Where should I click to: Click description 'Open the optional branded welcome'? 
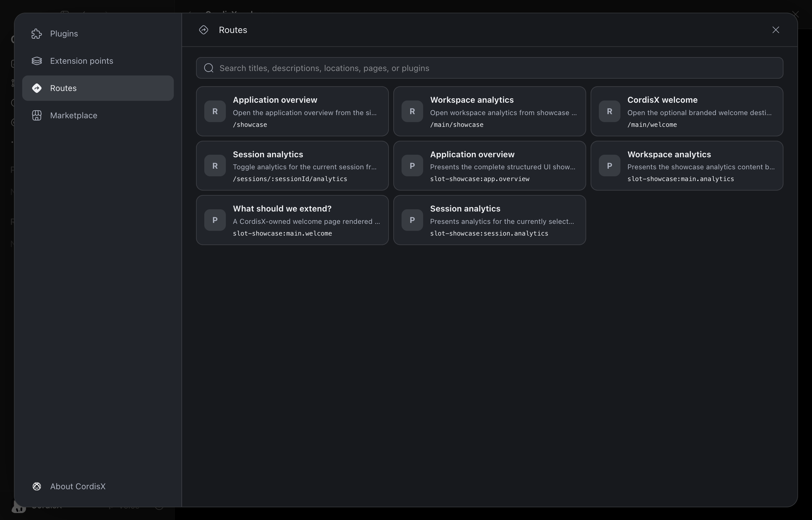point(699,113)
